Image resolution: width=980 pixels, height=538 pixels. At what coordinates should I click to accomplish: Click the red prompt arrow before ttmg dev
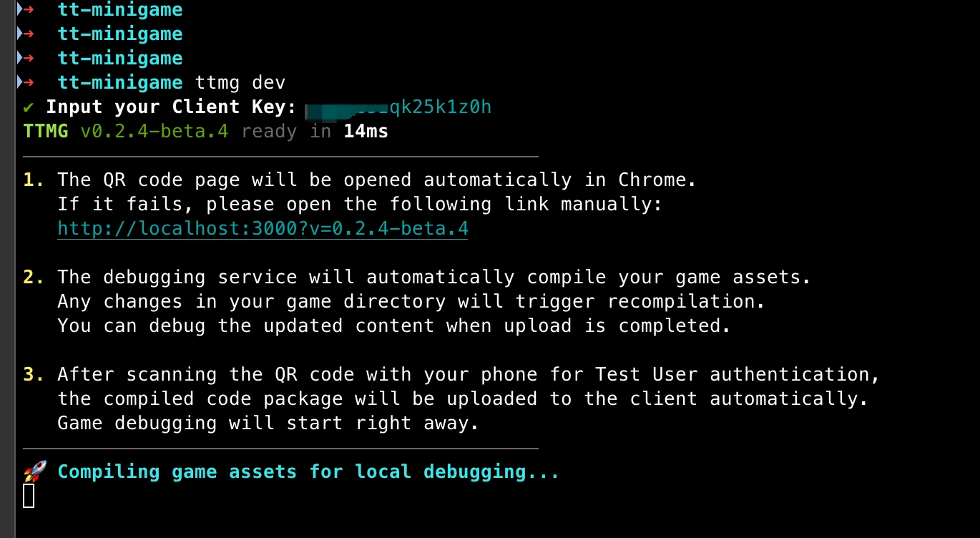29,82
